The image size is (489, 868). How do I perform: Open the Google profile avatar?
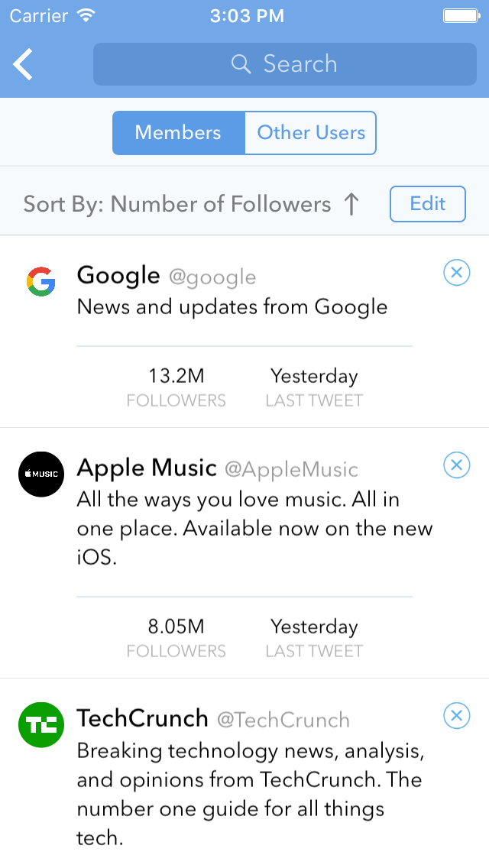click(x=41, y=281)
